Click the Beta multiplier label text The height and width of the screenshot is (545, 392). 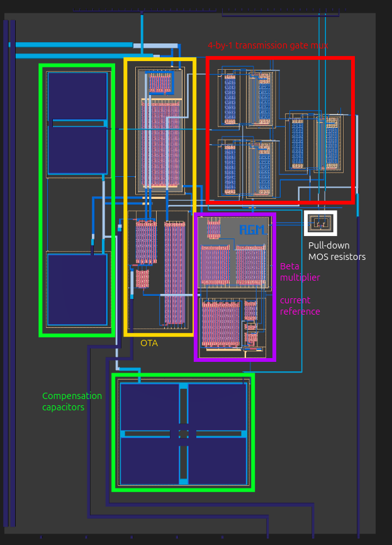coord(300,272)
